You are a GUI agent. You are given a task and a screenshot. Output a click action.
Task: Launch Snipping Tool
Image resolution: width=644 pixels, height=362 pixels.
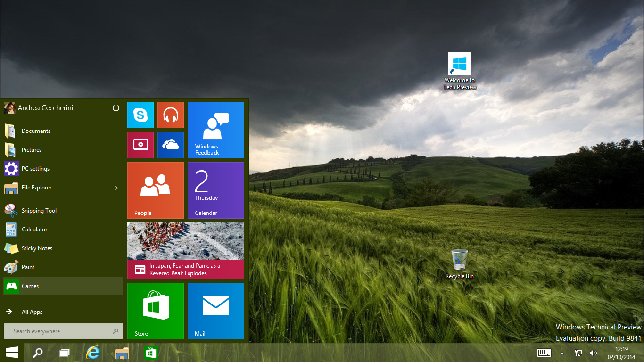point(63,211)
